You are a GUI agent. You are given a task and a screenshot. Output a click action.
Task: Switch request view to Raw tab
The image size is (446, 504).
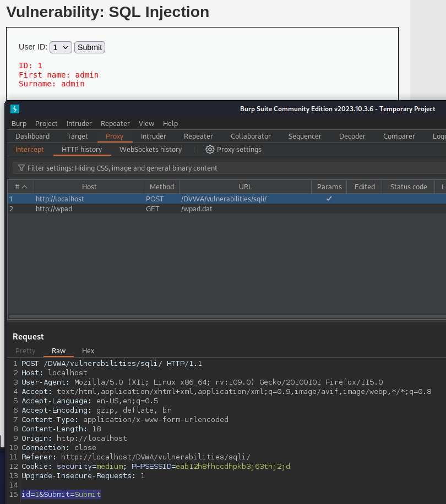point(58,351)
